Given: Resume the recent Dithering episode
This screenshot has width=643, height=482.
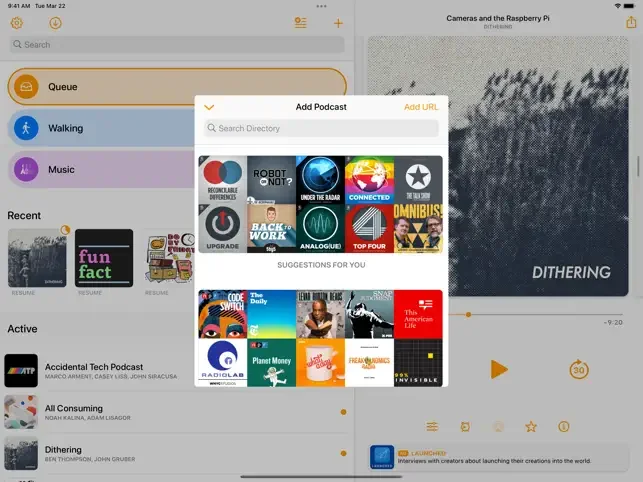Looking at the screenshot, I should 37,258.
